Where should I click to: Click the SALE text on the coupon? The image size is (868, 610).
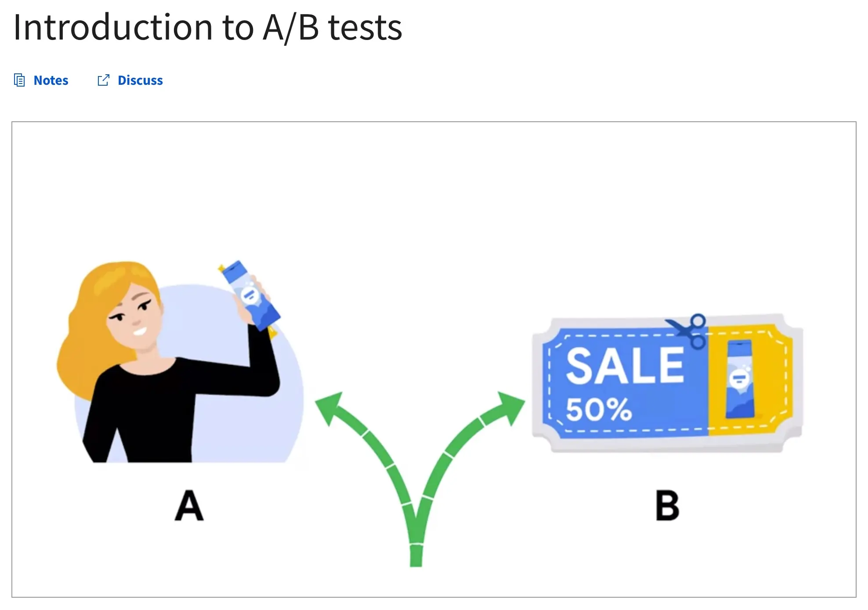tap(625, 366)
